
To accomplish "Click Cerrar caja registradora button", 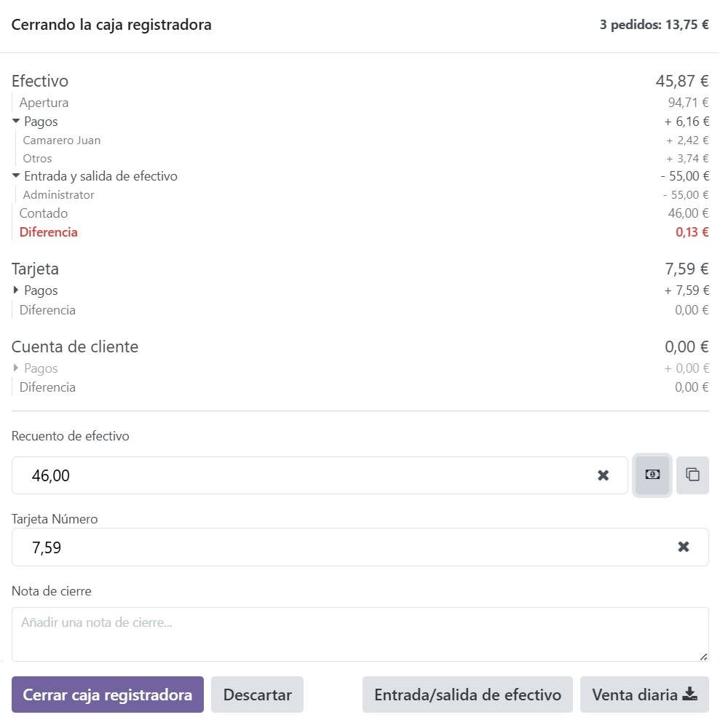I will pos(108,695).
